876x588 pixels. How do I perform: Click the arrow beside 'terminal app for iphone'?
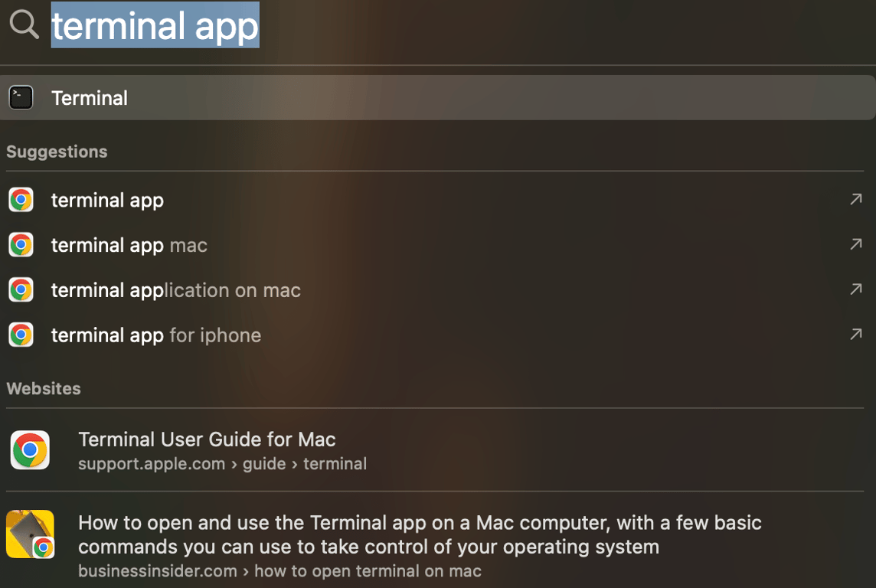856,335
